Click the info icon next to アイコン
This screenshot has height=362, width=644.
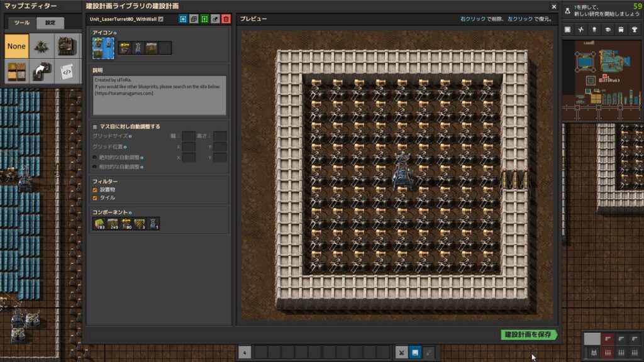tap(115, 33)
